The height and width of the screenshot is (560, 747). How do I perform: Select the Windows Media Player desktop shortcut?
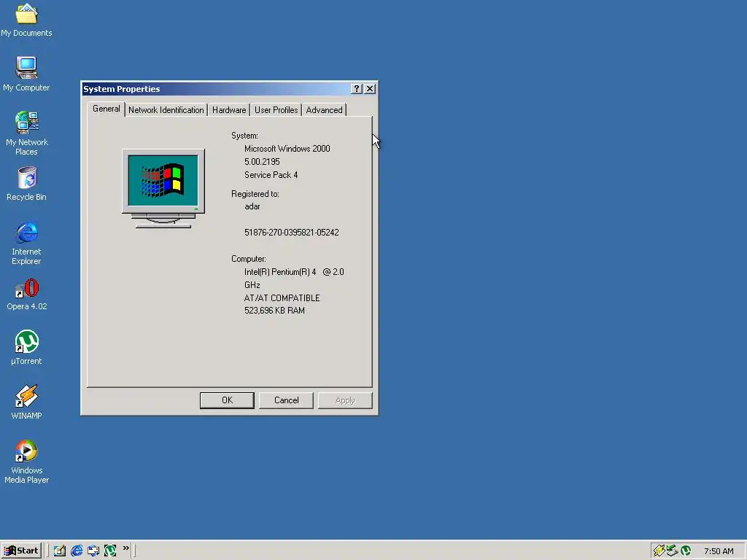(x=26, y=462)
